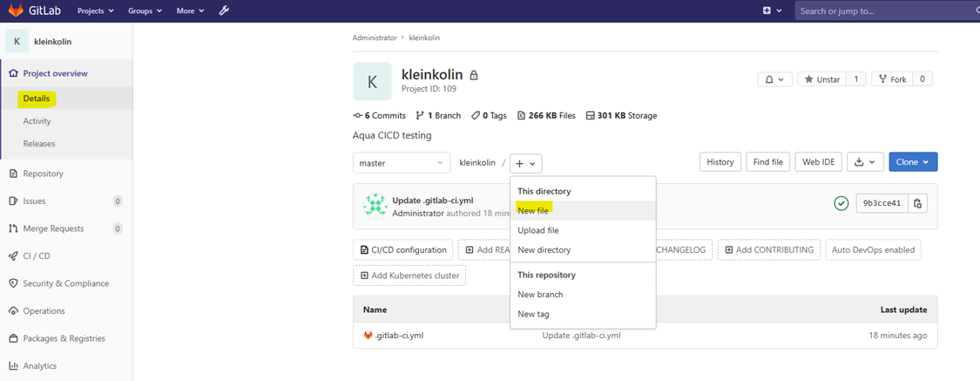Open the master branch selector

pos(402,163)
